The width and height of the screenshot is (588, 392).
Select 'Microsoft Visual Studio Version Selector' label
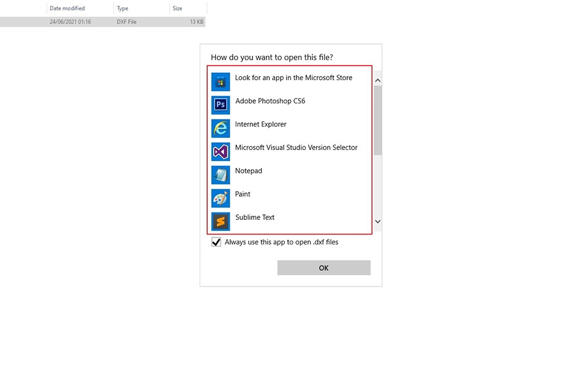[296, 148]
